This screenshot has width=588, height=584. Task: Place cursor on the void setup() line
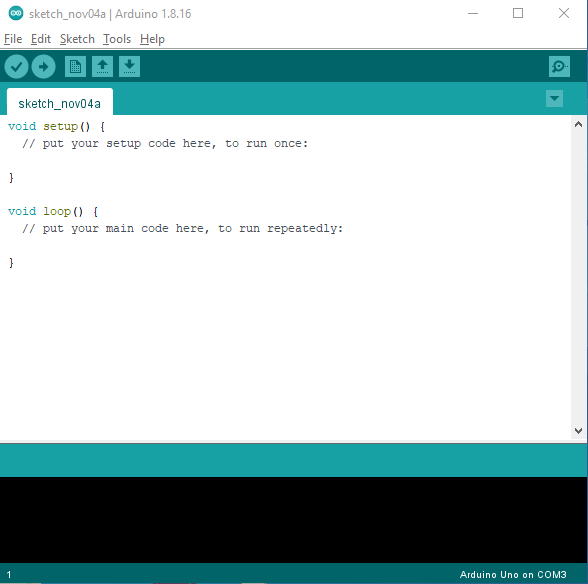click(x=57, y=126)
